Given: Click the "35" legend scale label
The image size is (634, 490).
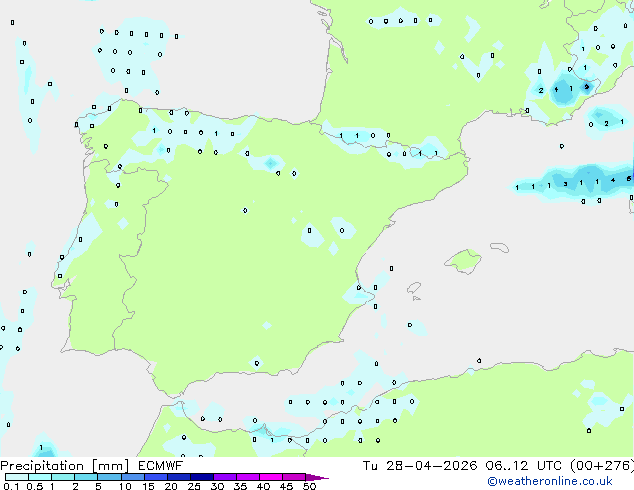Looking at the screenshot, I should click(x=240, y=486).
